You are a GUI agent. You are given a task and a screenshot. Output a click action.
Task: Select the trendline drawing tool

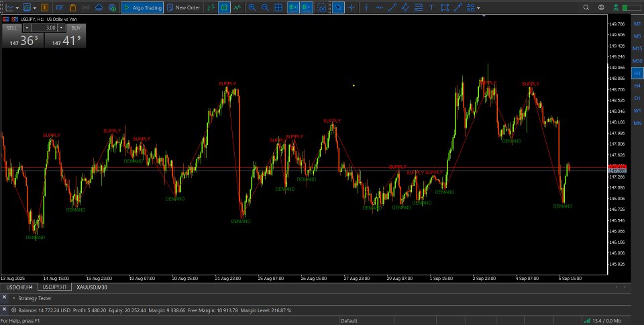coord(392,7)
